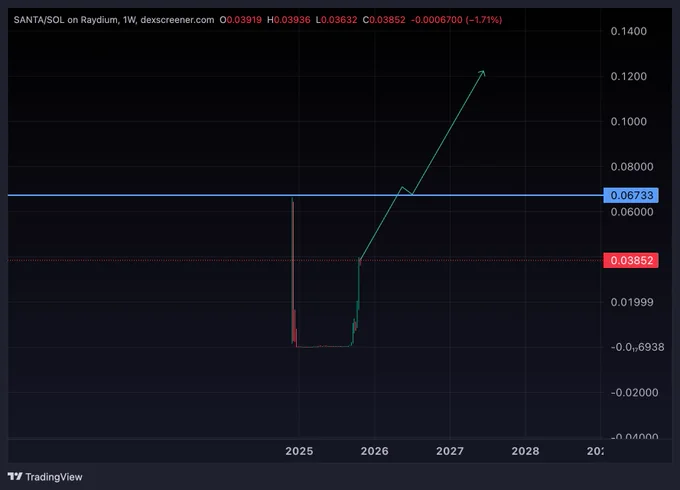Click the 0.1000 price axis label
The width and height of the screenshot is (680, 490).
coord(628,121)
